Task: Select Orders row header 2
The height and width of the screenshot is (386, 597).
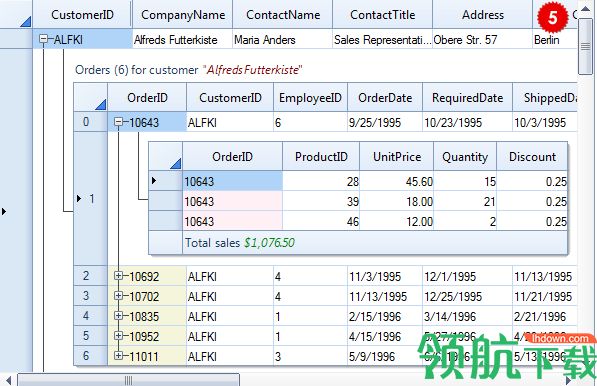Action: (91, 276)
